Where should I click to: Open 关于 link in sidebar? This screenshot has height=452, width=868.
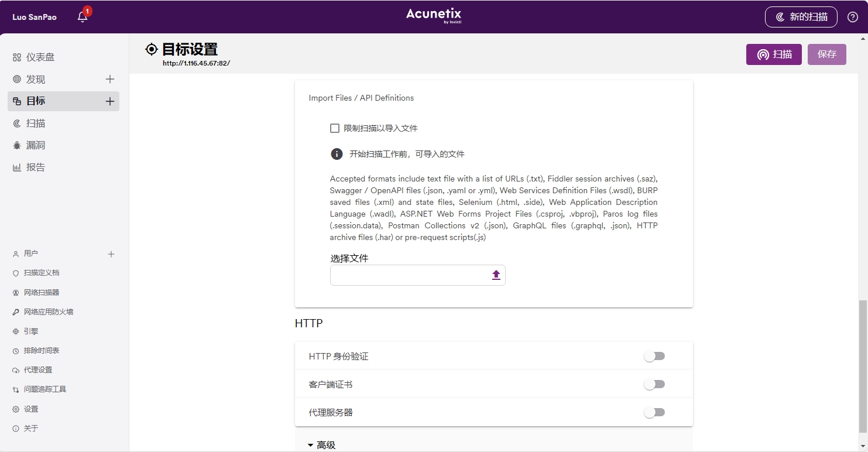click(31, 429)
